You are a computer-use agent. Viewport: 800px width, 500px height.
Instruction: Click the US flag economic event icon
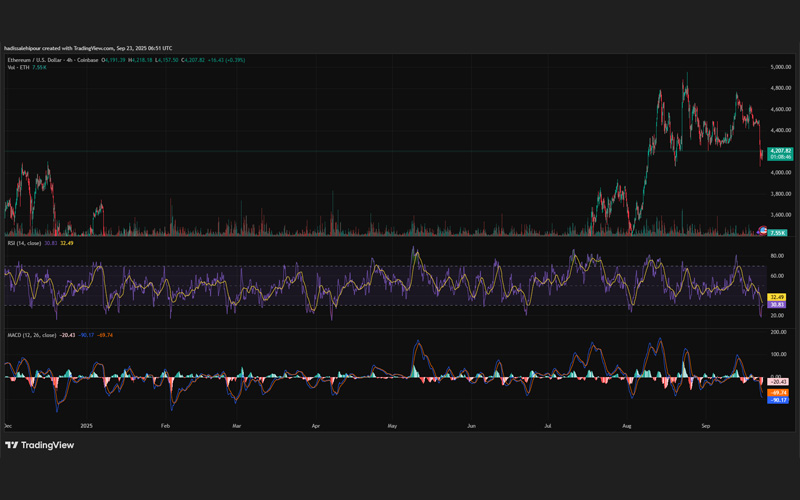[763, 231]
